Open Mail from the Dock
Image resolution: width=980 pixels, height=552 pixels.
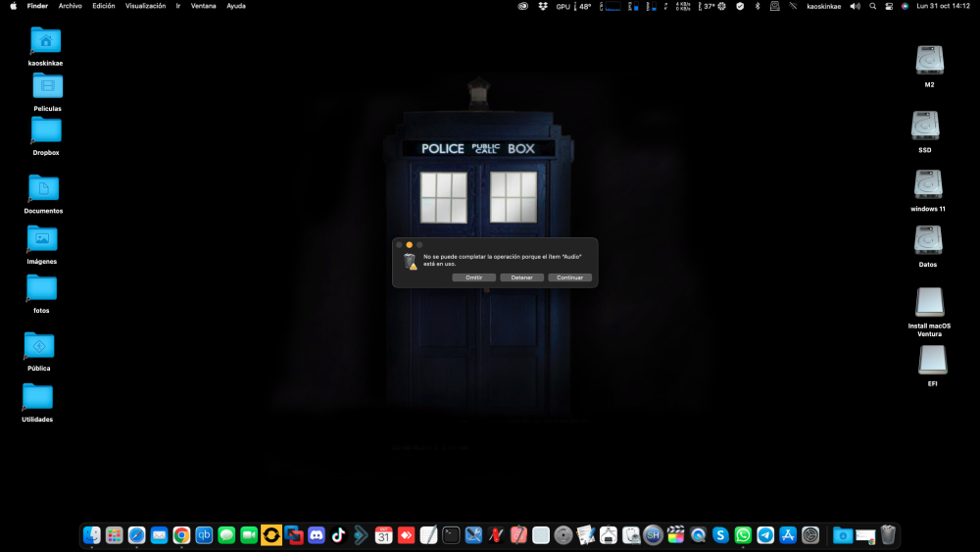tap(160, 535)
